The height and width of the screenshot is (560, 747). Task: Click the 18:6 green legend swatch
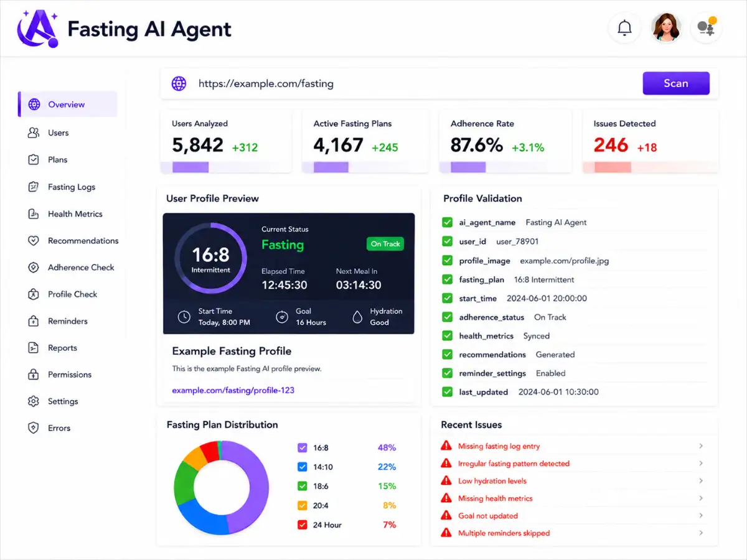[303, 486]
